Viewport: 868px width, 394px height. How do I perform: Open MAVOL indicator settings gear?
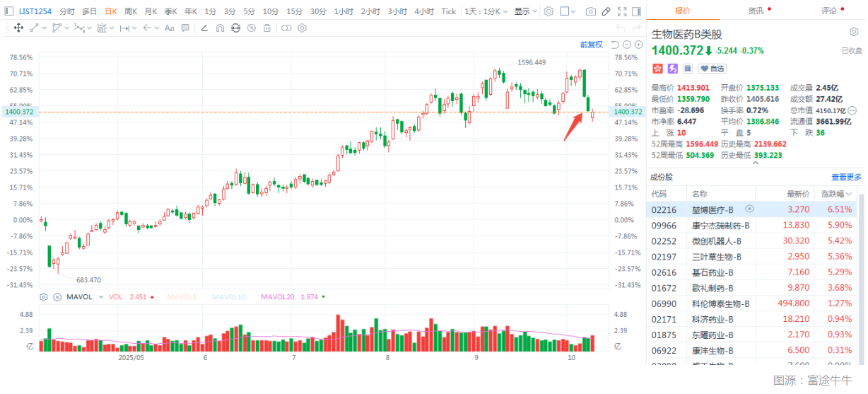pyautogui.click(x=44, y=297)
